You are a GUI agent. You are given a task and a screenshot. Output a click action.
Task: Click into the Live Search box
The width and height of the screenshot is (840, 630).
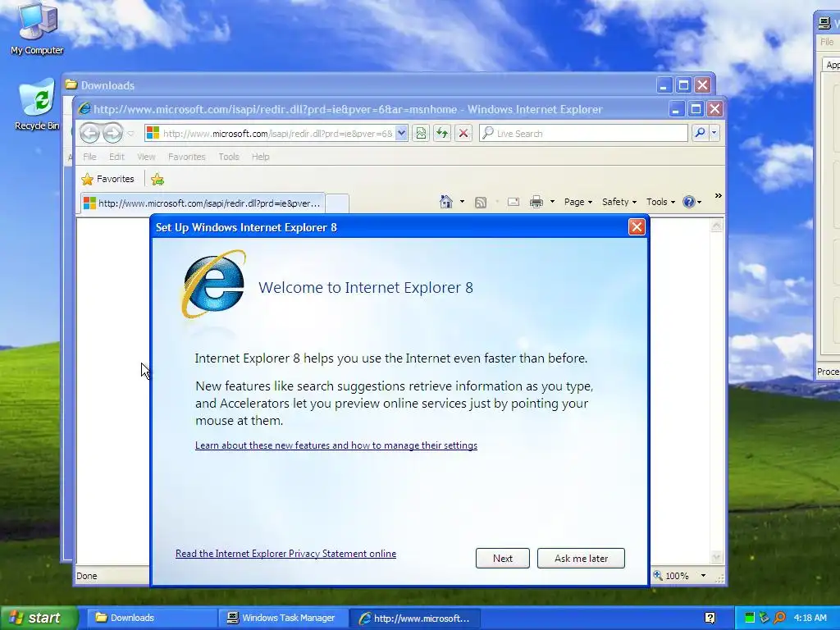click(583, 134)
